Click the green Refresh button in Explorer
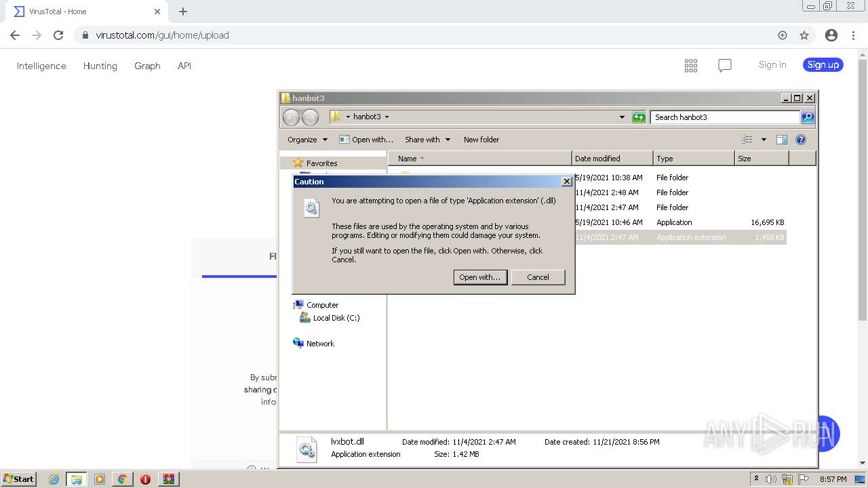 (639, 117)
